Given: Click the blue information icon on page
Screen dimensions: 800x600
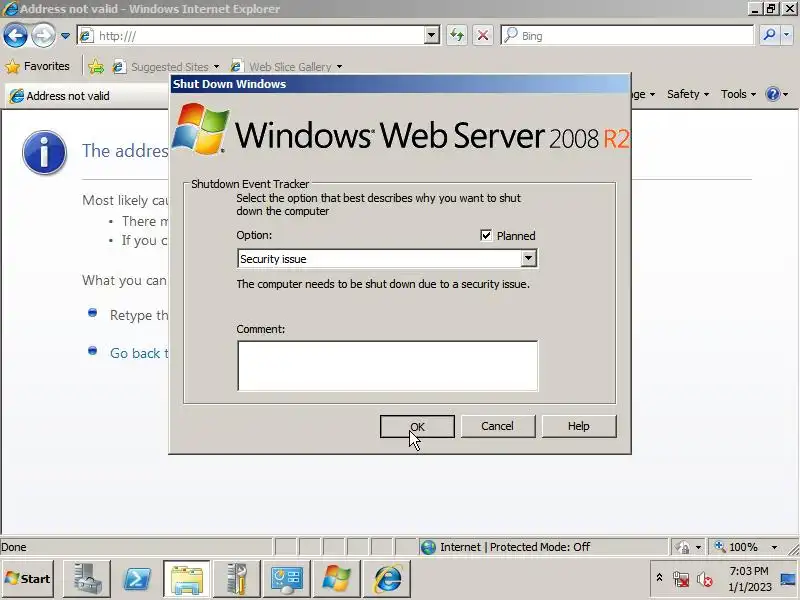Looking at the screenshot, I should tap(44, 152).
